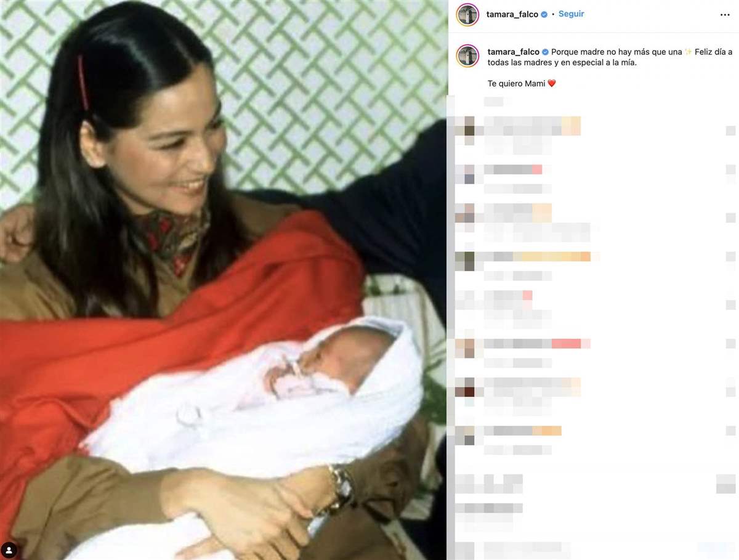Viewport: 739px width, 560px height.
Task: Show tagged people icon on photo corner
Action: pyautogui.click(x=9, y=550)
